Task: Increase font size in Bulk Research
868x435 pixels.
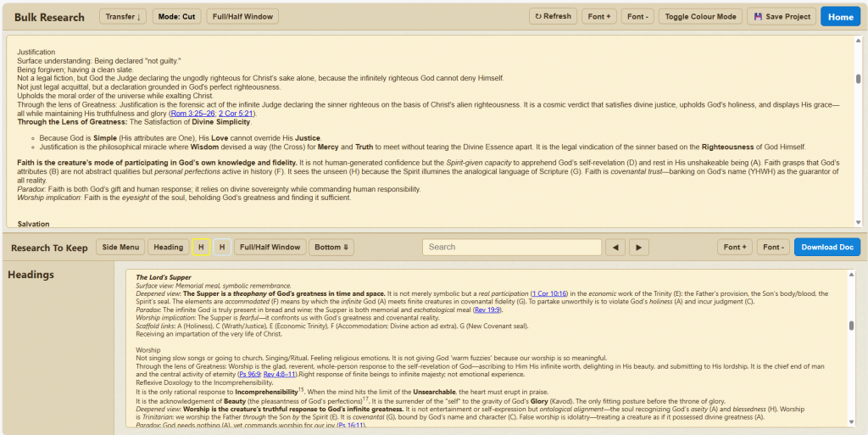Action: (598, 16)
